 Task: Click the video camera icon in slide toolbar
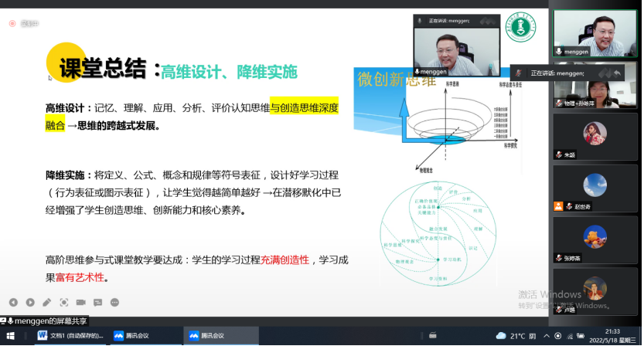point(81,302)
